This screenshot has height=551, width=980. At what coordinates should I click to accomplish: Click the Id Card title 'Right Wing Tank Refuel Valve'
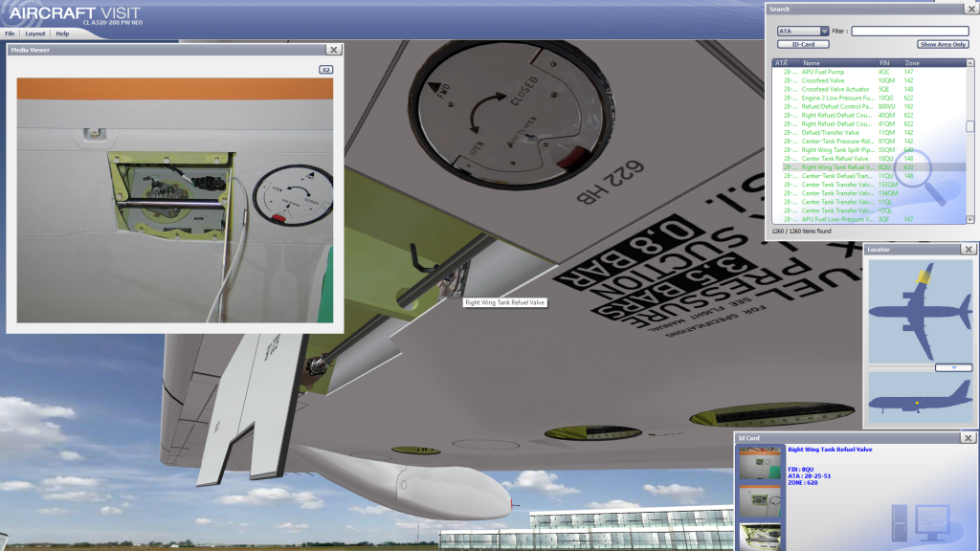[830, 450]
